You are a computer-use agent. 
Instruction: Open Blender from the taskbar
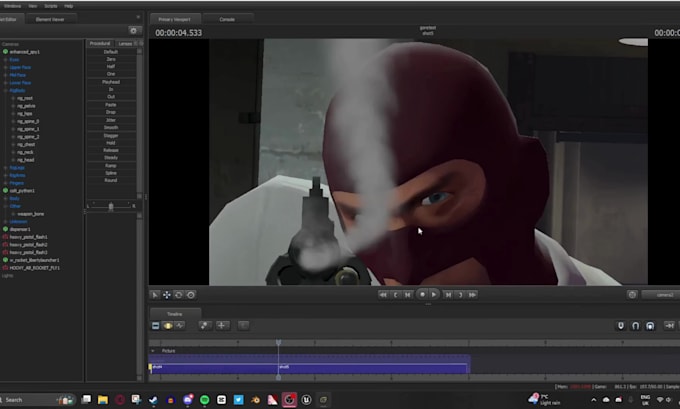click(x=255, y=400)
